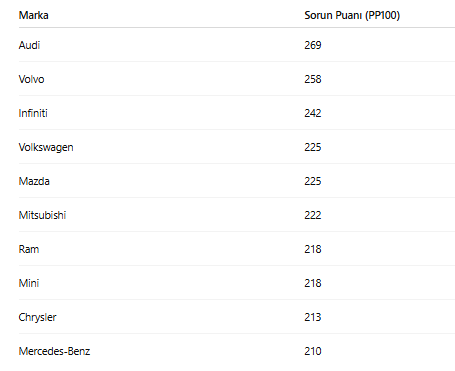Select the Mini brand cell
This screenshot has height=371, width=455.
click(29, 283)
